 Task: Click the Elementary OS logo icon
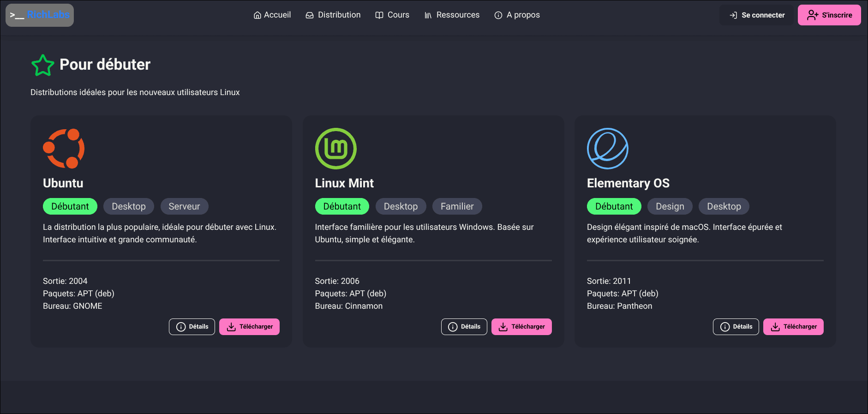pyautogui.click(x=608, y=149)
